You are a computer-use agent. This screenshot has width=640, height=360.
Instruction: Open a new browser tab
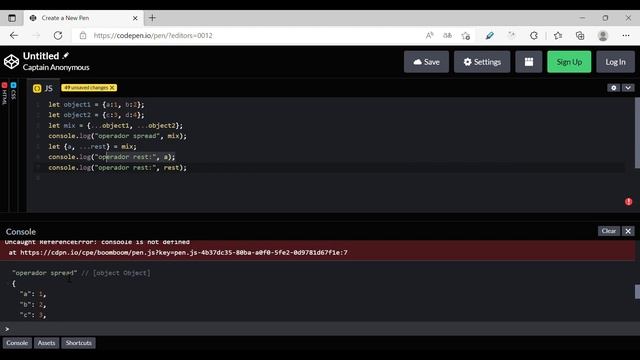(152, 18)
